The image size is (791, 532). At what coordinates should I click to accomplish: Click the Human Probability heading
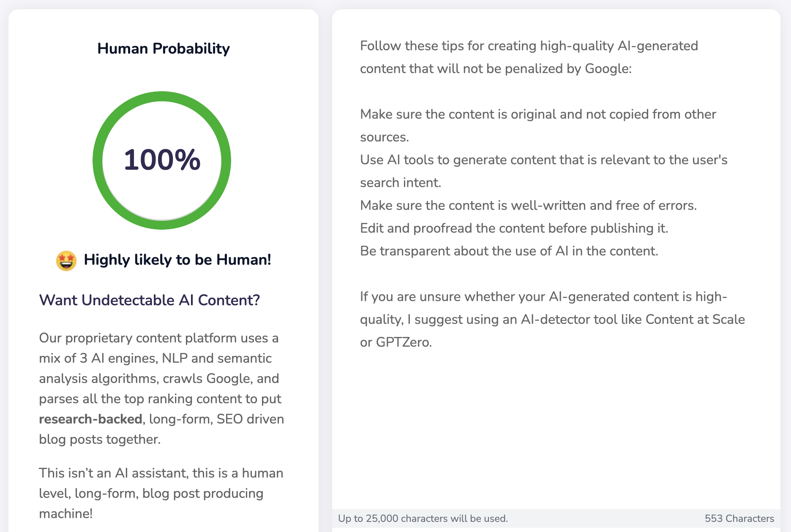coord(164,49)
